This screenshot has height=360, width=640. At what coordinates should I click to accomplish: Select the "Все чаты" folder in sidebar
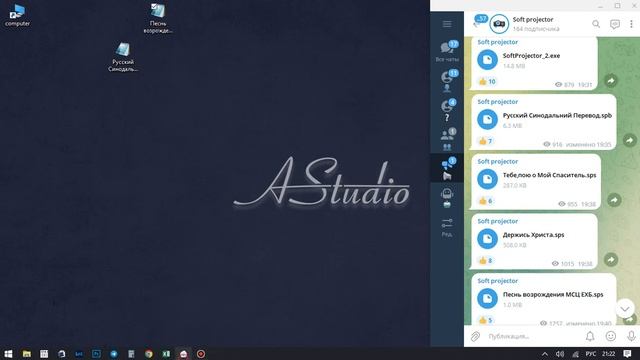(447, 51)
